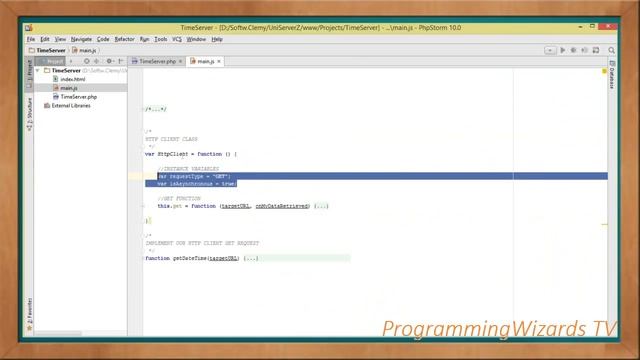640x360 pixels.
Task: Click the selected 'var requestType' line
Action: tap(194, 176)
